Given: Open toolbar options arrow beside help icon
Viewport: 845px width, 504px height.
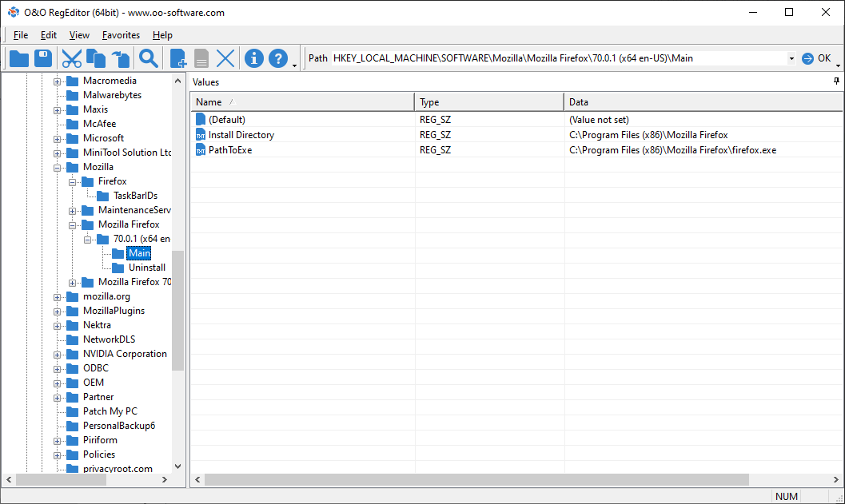Looking at the screenshot, I should [294, 65].
